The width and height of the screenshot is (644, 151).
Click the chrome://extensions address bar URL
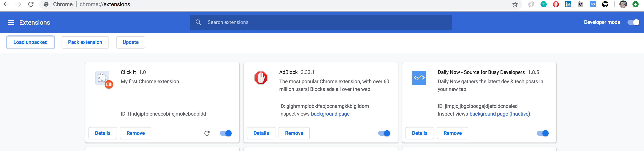pyautogui.click(x=105, y=4)
